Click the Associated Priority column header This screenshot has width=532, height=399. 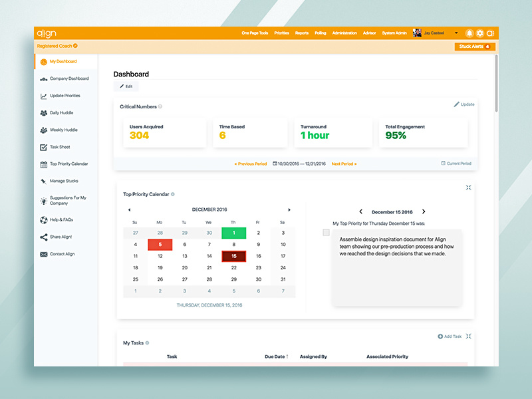[x=387, y=356]
